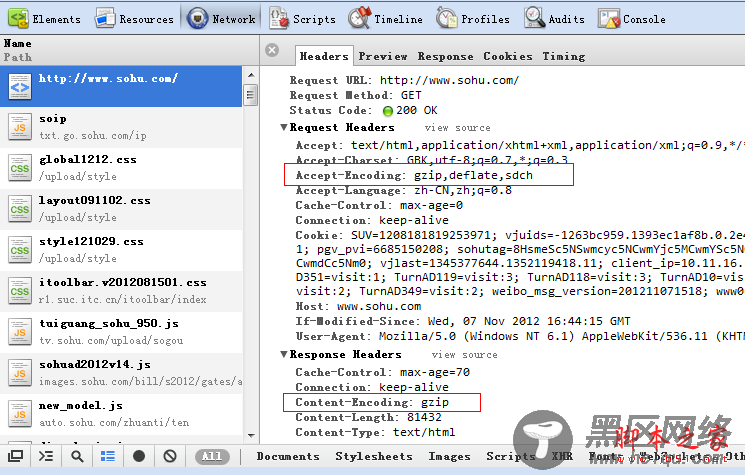View source of Request Headers

pos(458,127)
